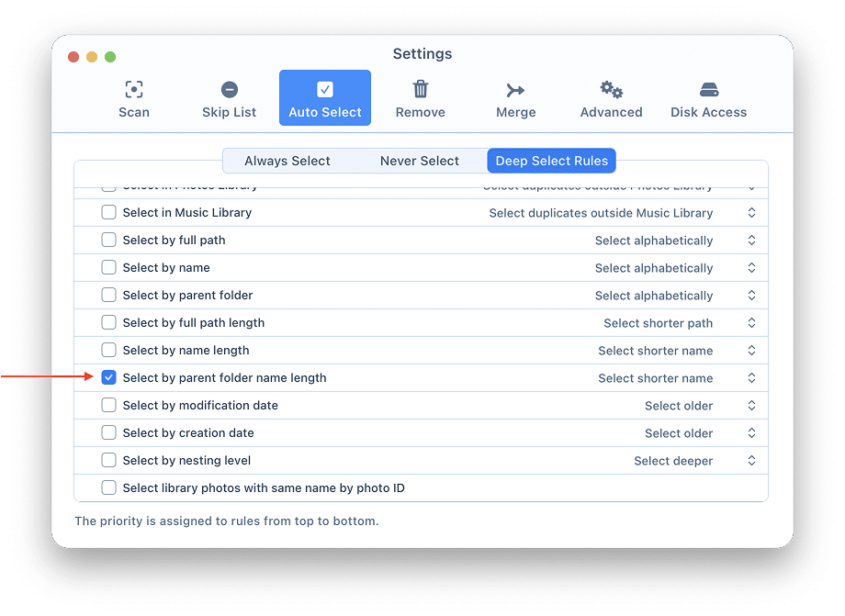Enable Select by modification date checkbox
The height and width of the screenshot is (616, 845).
pos(109,406)
